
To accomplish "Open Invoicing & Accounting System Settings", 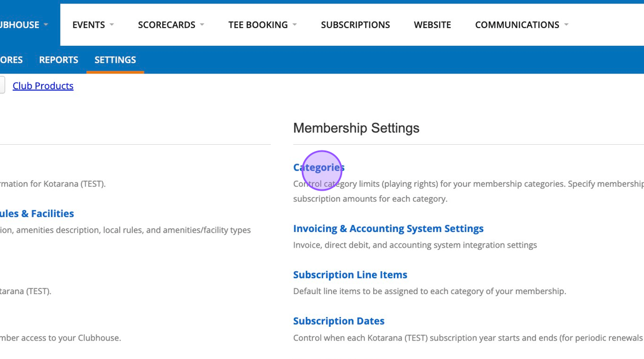I will click(x=388, y=228).
